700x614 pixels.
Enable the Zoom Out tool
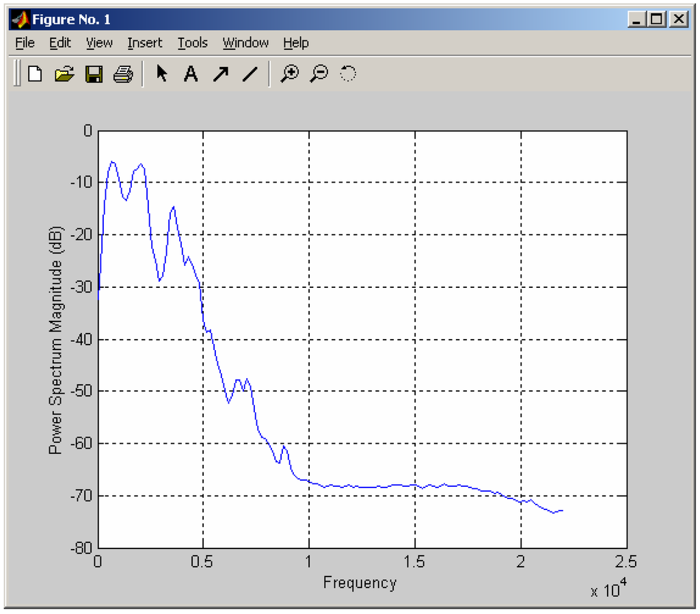[x=319, y=74]
